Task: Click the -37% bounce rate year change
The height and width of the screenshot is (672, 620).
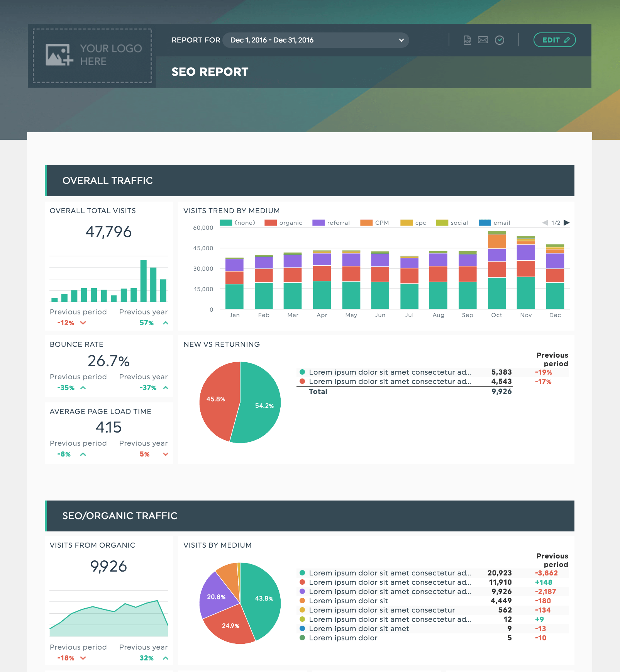Action: tap(148, 388)
